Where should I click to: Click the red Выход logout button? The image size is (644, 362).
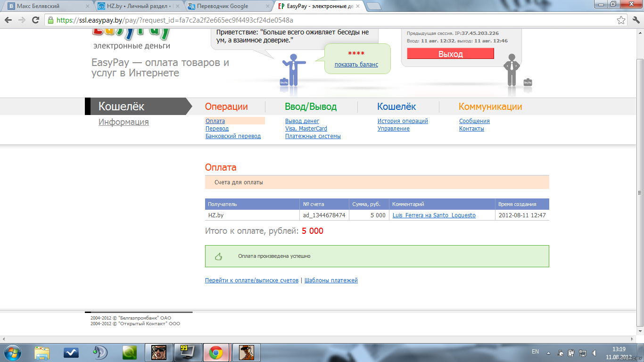450,54
